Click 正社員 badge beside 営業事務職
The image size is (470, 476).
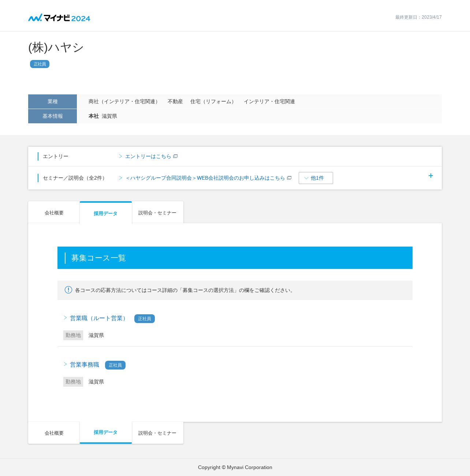115,365
